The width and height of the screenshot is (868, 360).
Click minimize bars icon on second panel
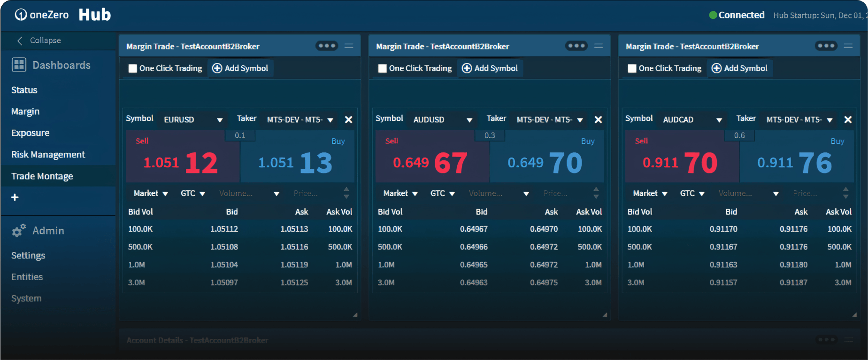(x=599, y=46)
